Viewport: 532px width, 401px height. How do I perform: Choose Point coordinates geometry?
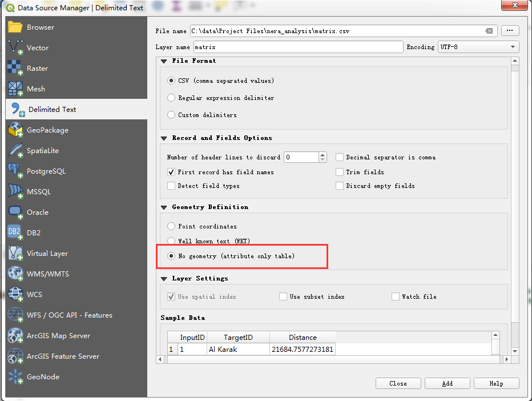click(x=171, y=226)
